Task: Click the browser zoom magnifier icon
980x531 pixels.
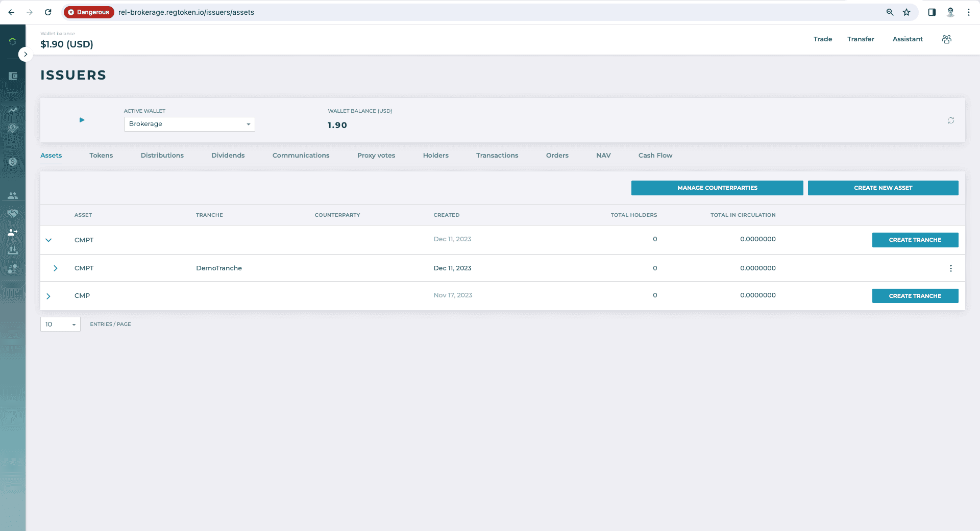Action: 890,12
